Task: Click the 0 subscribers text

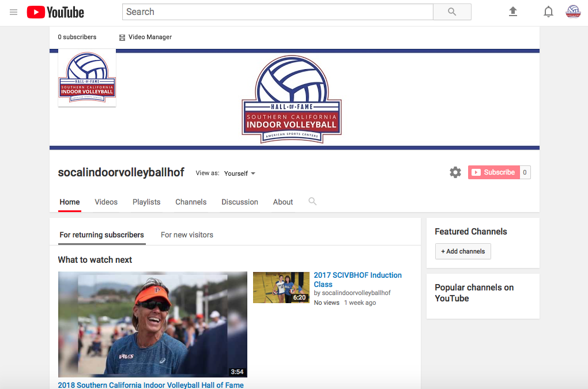Action: 77,37
